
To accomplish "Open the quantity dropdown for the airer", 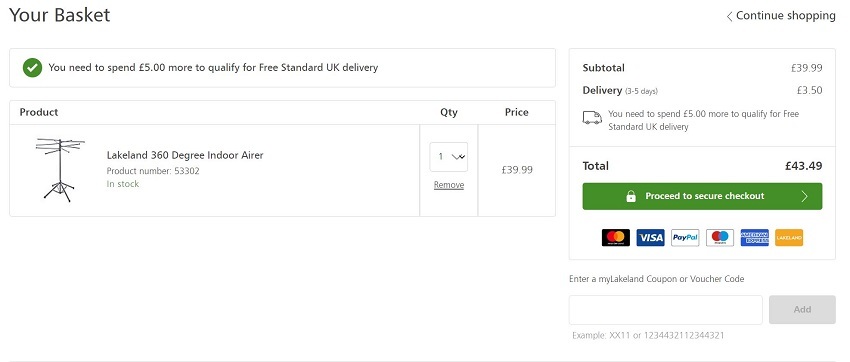I will [449, 157].
